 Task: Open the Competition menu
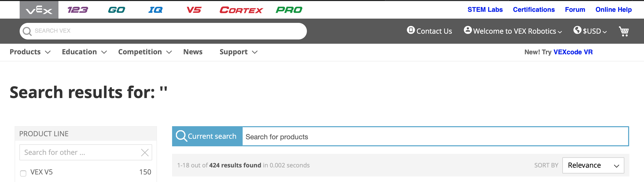(140, 52)
